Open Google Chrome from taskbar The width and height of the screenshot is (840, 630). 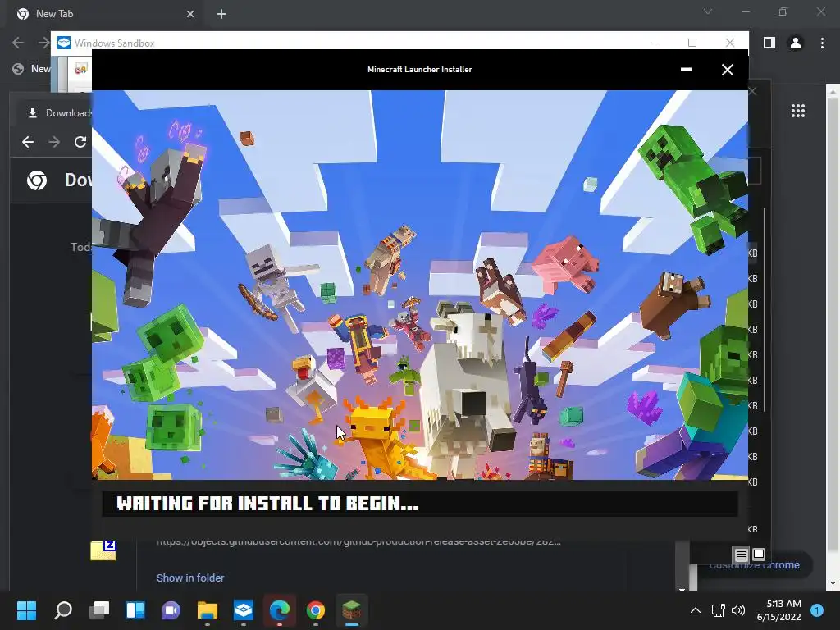(x=316, y=609)
